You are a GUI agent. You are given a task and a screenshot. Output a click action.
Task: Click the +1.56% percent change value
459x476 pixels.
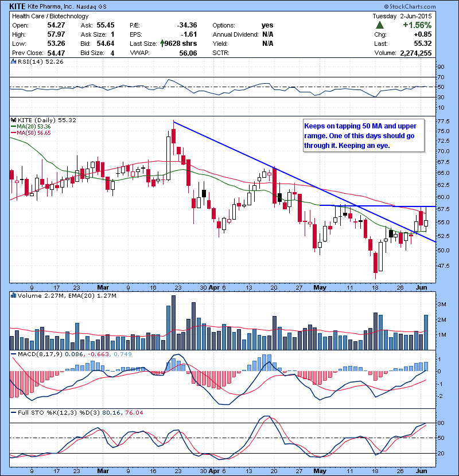[x=417, y=25]
